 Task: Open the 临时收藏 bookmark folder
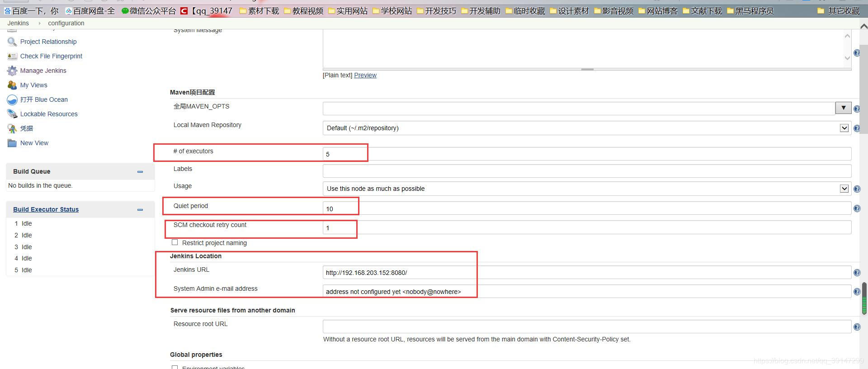(525, 11)
